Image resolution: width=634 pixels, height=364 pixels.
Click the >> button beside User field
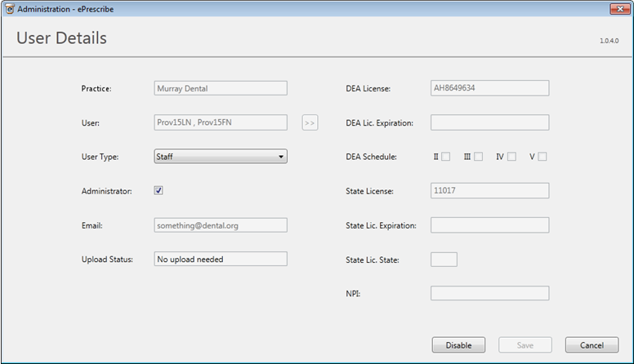coord(310,122)
